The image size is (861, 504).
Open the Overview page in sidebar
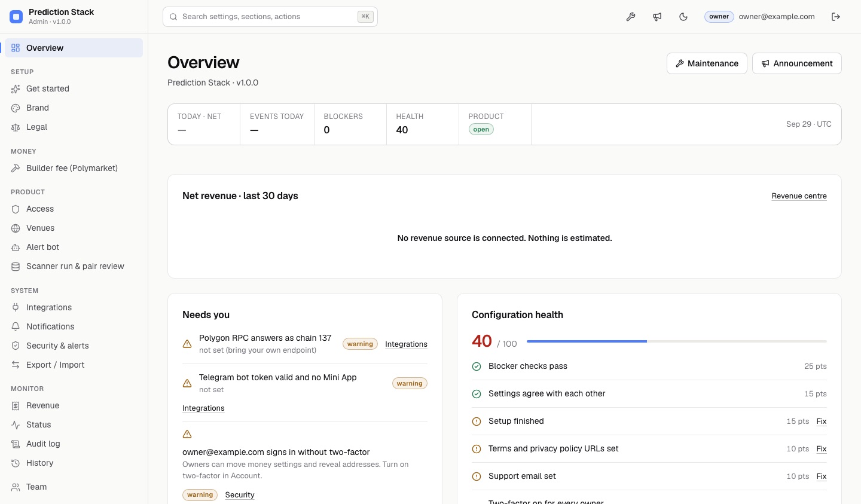(x=74, y=48)
